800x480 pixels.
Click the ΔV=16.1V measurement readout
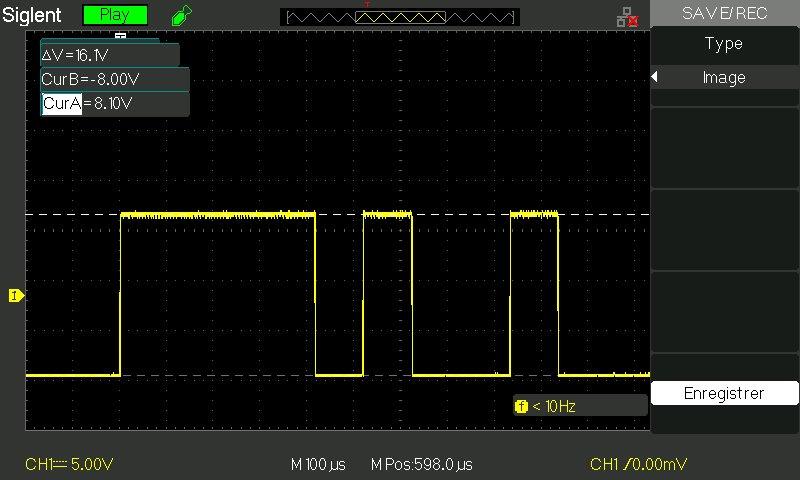(x=108, y=55)
